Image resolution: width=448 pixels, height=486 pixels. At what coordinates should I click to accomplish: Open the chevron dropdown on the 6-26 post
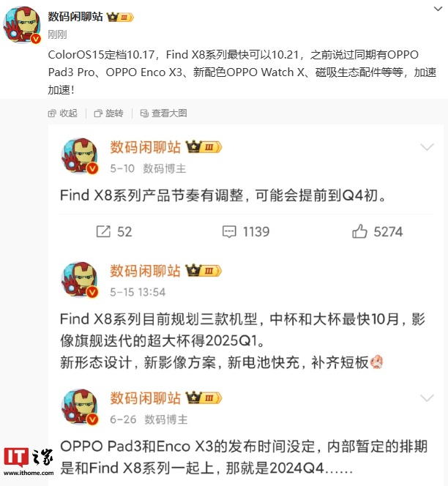tap(427, 398)
